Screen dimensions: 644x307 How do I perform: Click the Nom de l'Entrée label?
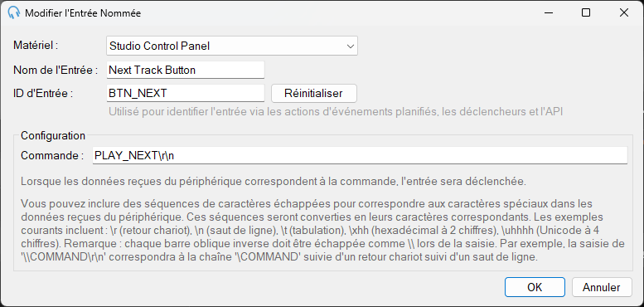click(56, 70)
